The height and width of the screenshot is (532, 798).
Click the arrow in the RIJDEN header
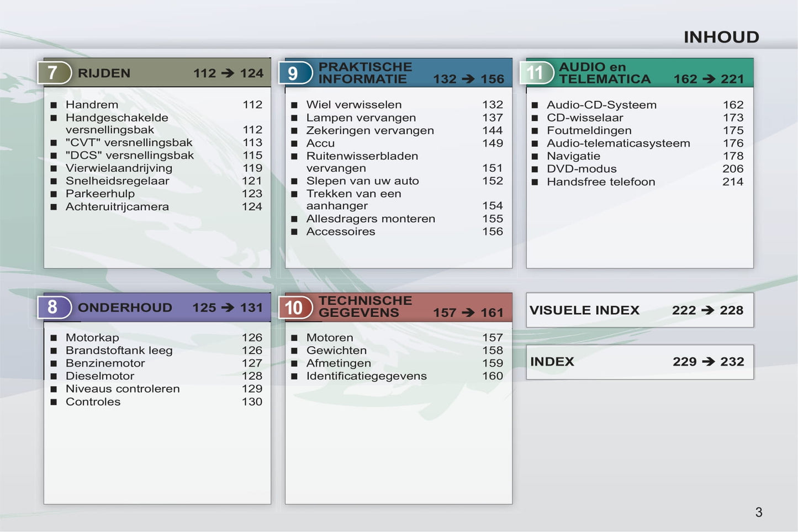click(228, 73)
